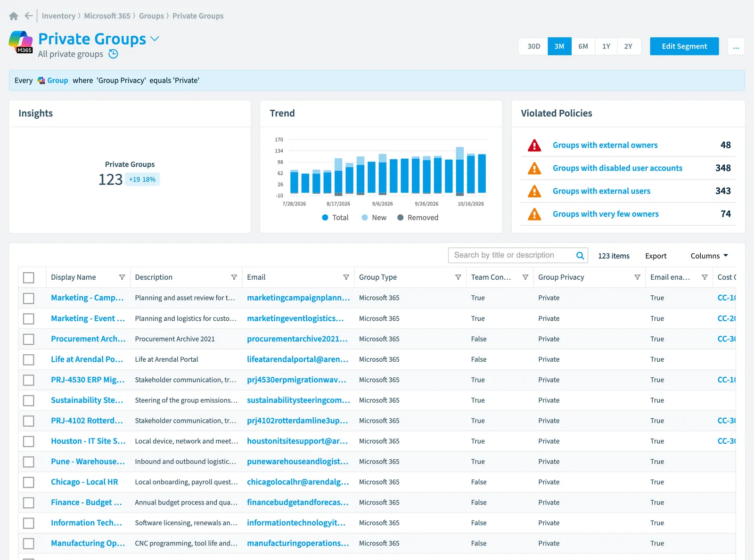Toggle the select-all rows checkbox
Viewport: 754px width, 560px height.
pos(29,278)
